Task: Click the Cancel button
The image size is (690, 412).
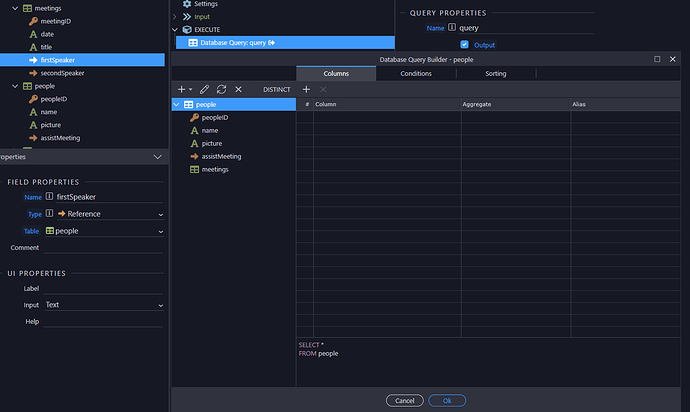Action: pyautogui.click(x=404, y=400)
